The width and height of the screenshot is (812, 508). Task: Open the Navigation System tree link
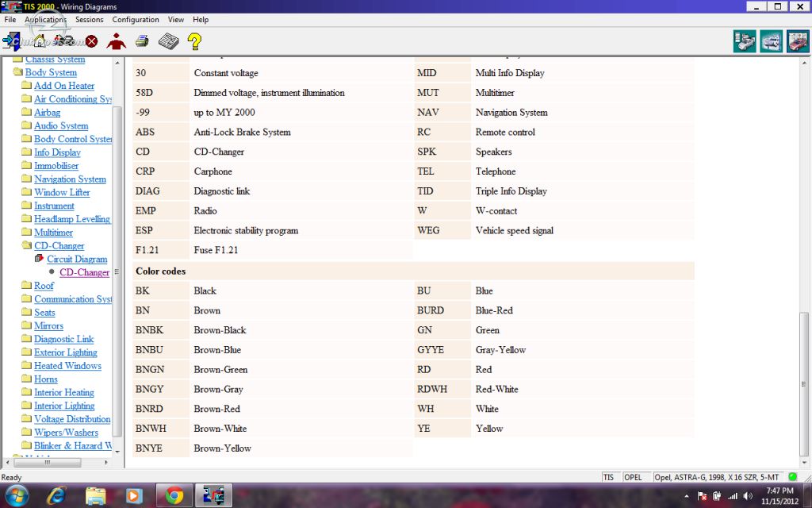coord(70,179)
